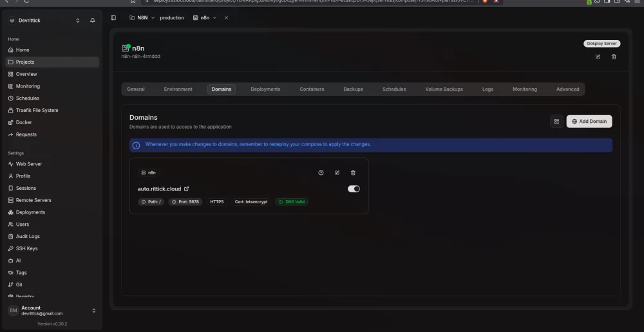Click the Port: 5678 badge
644x332 pixels.
[185, 202]
